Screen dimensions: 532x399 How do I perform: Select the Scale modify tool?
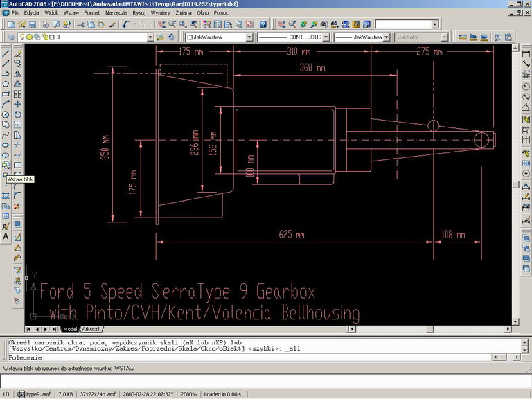[17, 125]
